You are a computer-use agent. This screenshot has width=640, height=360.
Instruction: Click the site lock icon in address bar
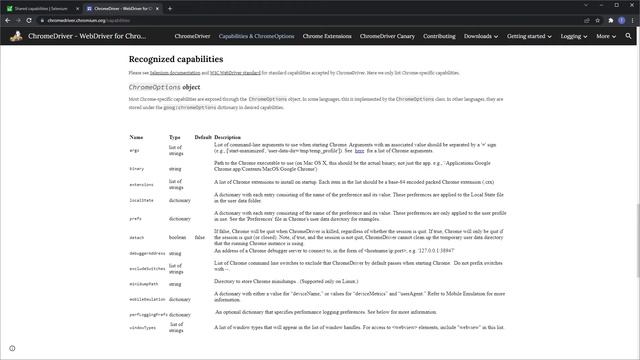coord(42,20)
